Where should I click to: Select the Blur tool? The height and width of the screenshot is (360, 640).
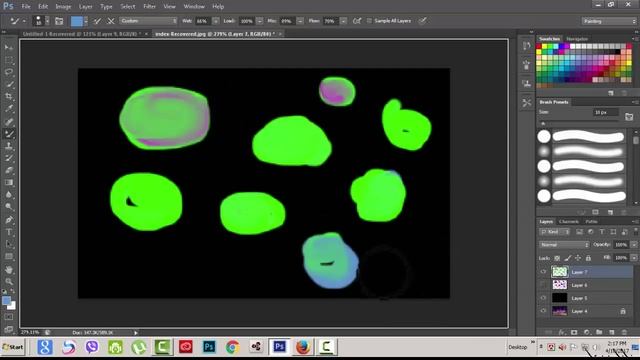click(9, 195)
